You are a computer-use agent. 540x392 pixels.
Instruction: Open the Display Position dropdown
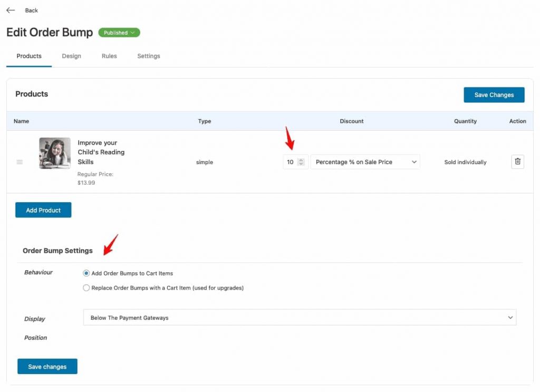pyautogui.click(x=300, y=318)
